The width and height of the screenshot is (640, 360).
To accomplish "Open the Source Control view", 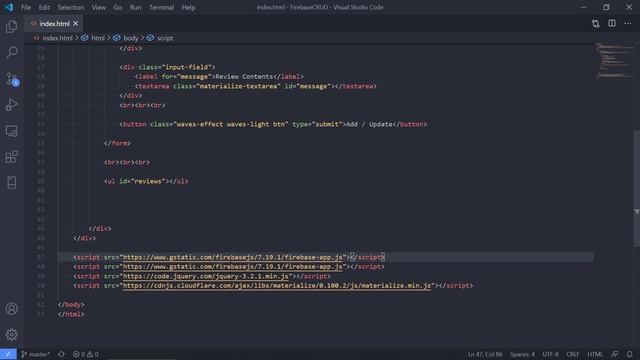I will [x=11, y=79].
